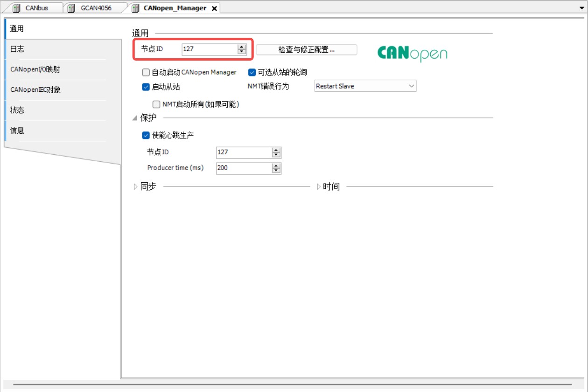Click the Producer time (ms) input field
The width and height of the screenshot is (588, 392).
tap(244, 168)
